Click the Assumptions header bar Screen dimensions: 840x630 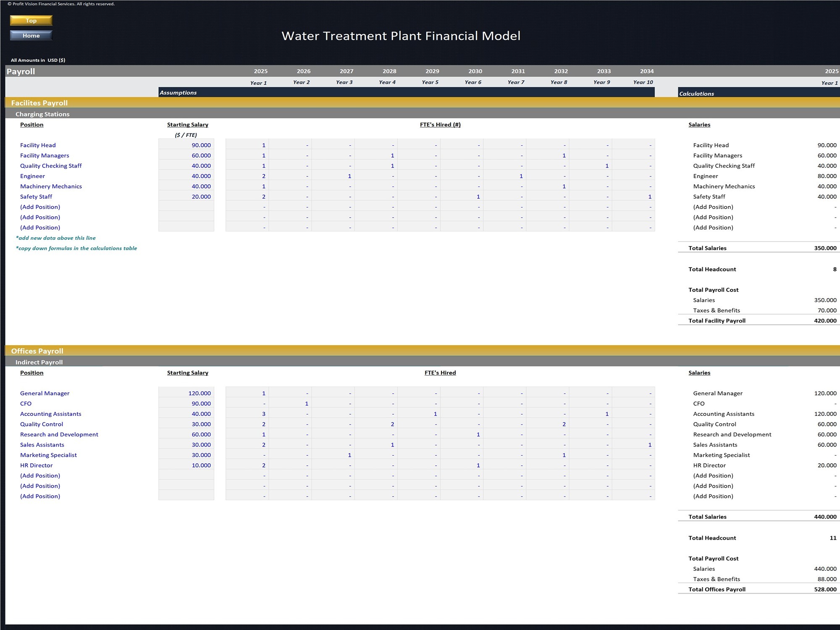click(407, 92)
